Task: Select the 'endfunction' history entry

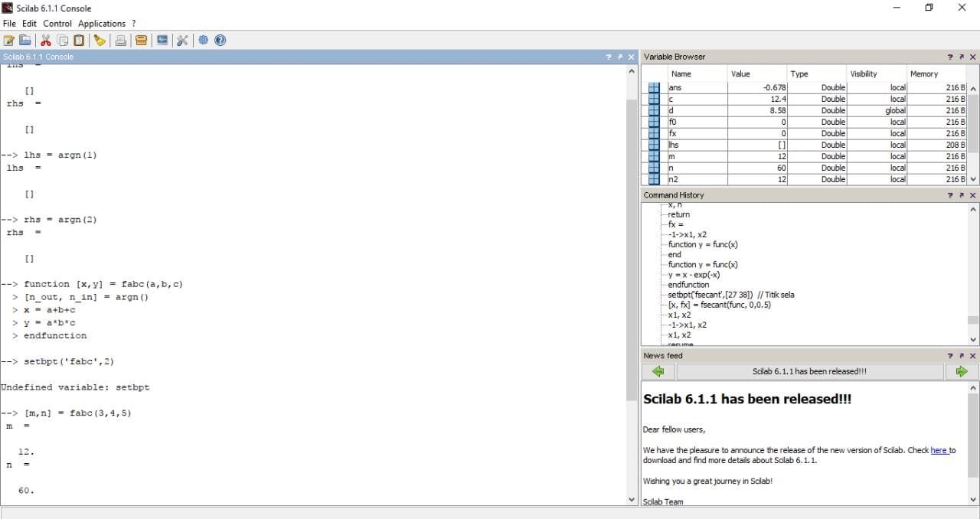Action: [x=688, y=285]
